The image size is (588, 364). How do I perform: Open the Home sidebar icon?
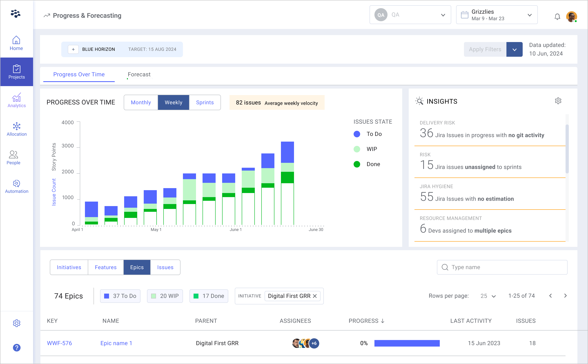coord(16,43)
